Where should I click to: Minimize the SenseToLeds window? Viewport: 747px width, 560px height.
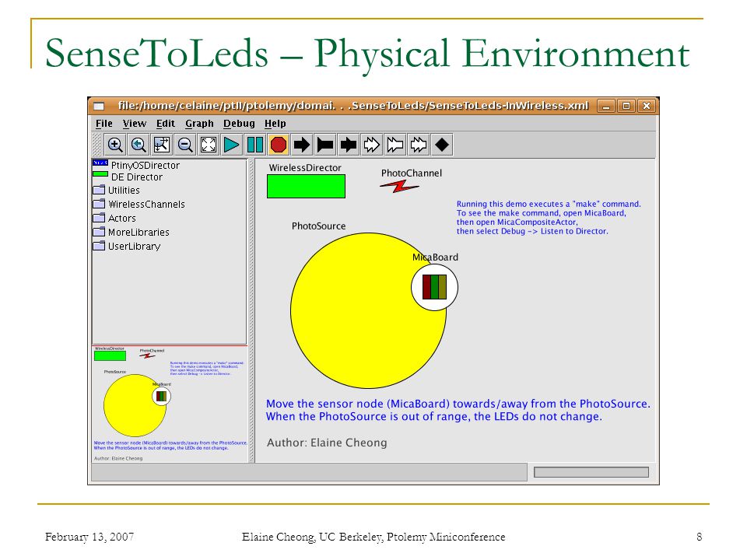coord(606,107)
